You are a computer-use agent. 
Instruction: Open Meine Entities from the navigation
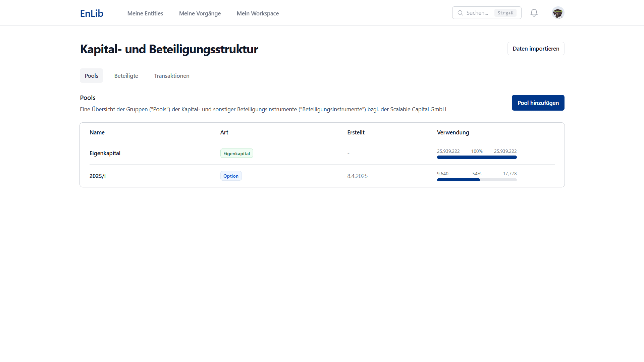pyautogui.click(x=145, y=13)
